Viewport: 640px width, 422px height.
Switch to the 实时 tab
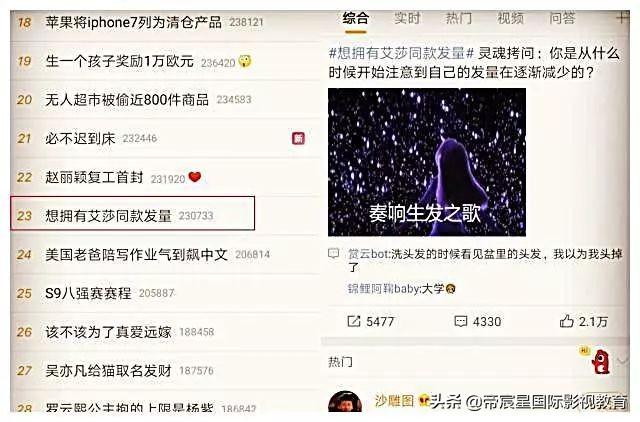[x=407, y=18]
